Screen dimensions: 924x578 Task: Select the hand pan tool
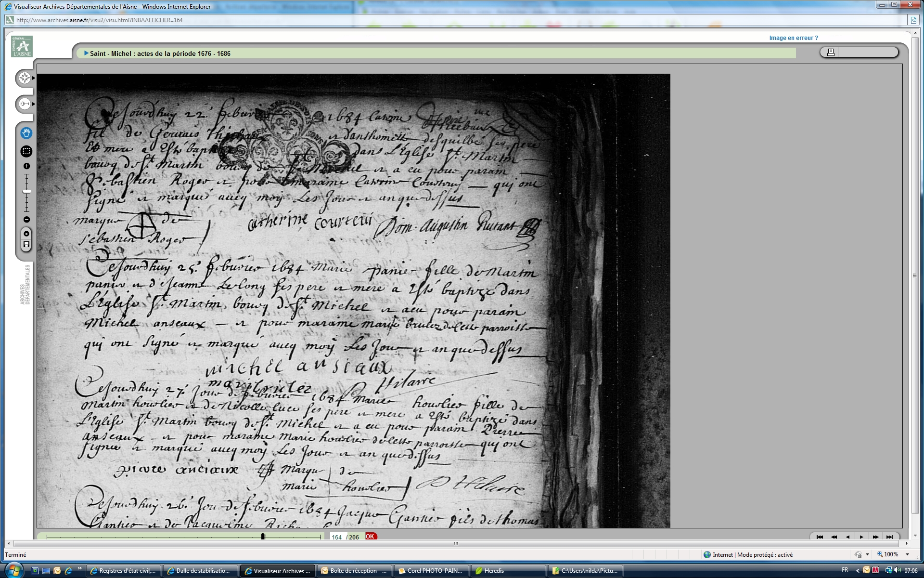point(26,133)
